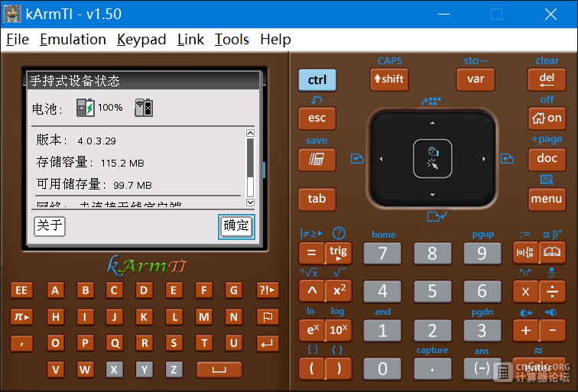This screenshot has height=392, width=578.
Task: Click the catalog book key
Action: pyautogui.click(x=552, y=252)
